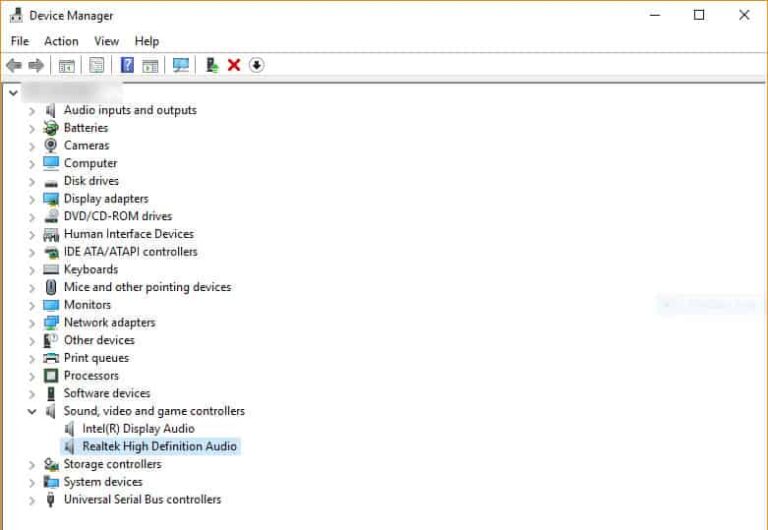
Task: Click the Back arrow in the toolbar
Action: [x=14, y=65]
